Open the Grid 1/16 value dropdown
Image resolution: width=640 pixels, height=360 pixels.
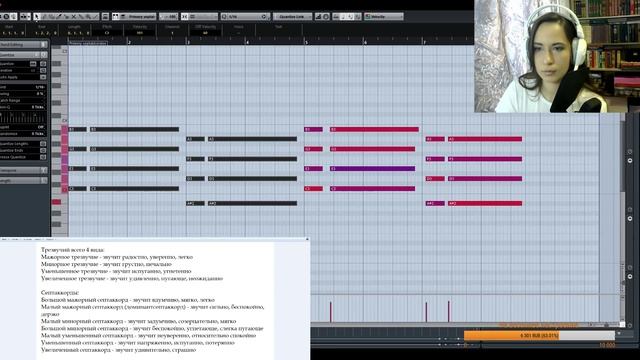[x=39, y=87]
